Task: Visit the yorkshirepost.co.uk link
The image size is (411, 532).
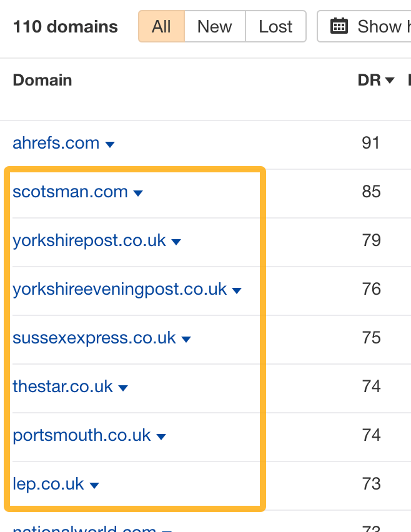Action: pyautogui.click(x=89, y=241)
